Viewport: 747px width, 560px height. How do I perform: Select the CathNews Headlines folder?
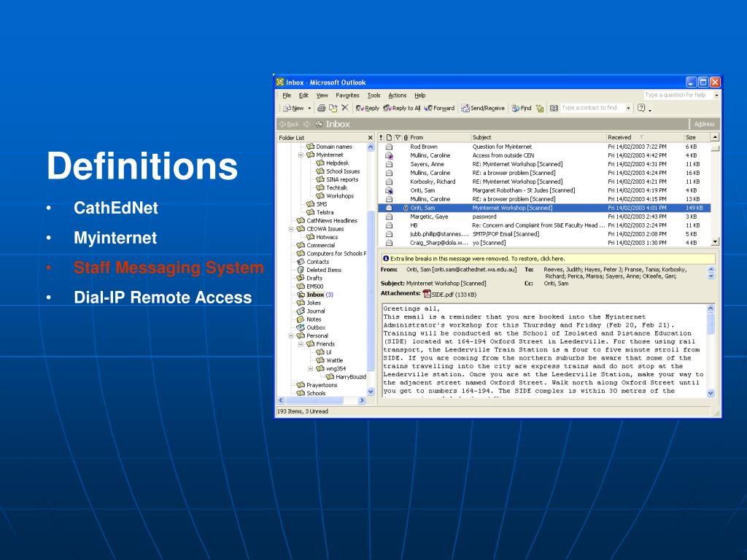(327, 220)
